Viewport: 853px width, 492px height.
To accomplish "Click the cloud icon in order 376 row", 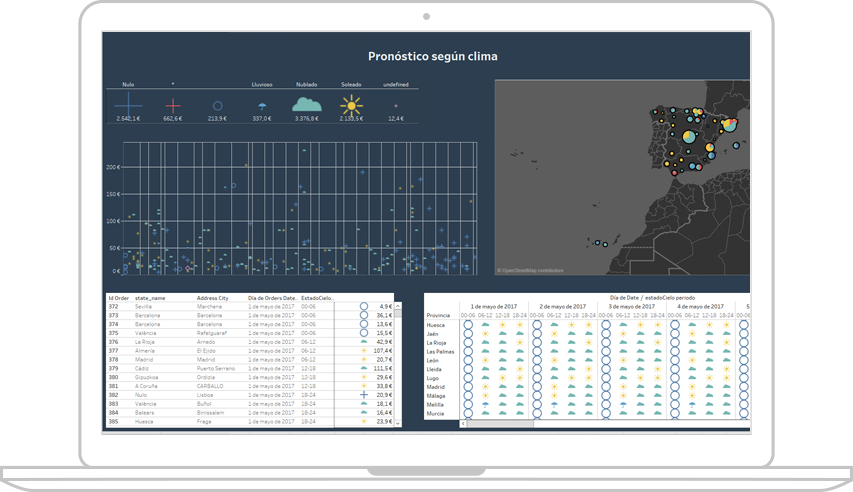I will click(364, 342).
